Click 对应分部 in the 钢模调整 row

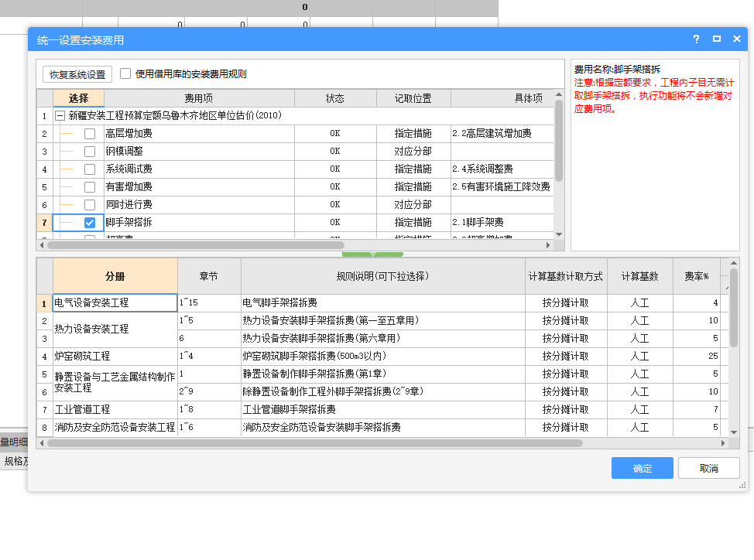pos(413,152)
